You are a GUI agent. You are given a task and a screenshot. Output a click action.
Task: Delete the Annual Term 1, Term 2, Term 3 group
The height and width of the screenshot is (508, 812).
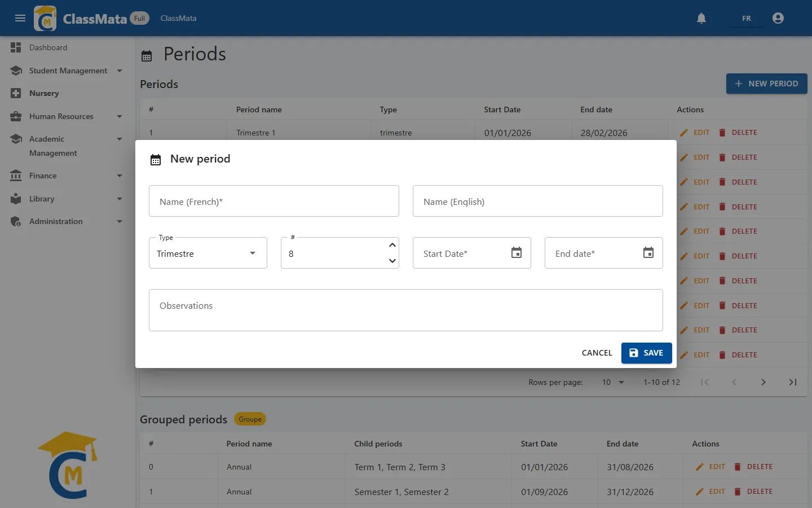[x=753, y=467]
